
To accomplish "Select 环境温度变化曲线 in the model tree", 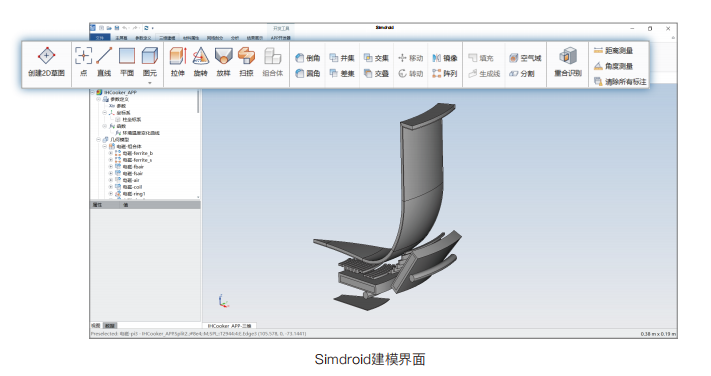I will click(x=141, y=133).
